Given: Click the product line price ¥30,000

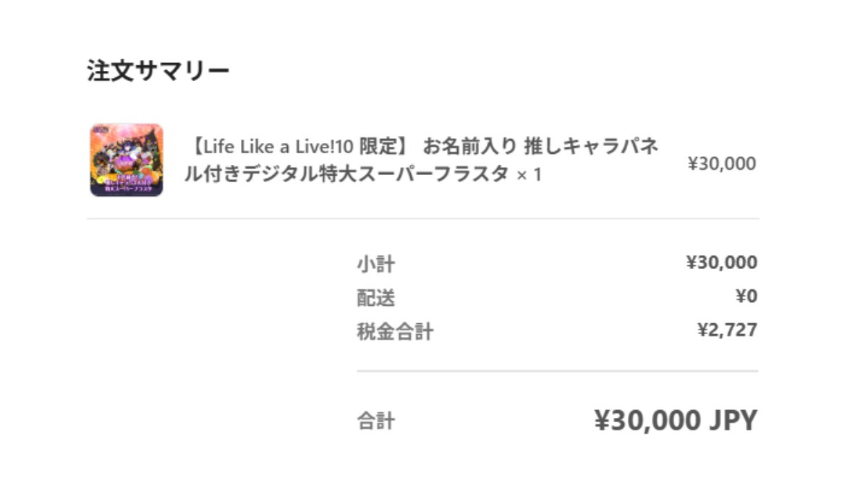Looking at the screenshot, I should click(721, 163).
